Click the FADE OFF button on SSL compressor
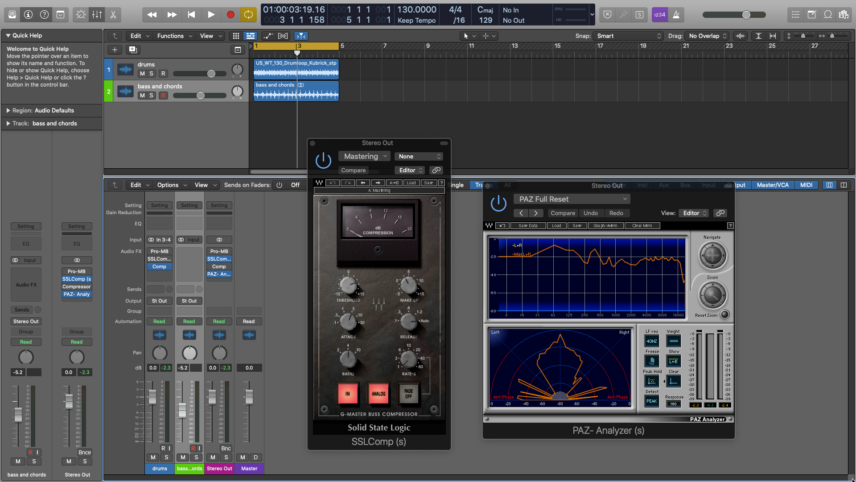Image resolution: width=856 pixels, height=482 pixels. (408, 394)
